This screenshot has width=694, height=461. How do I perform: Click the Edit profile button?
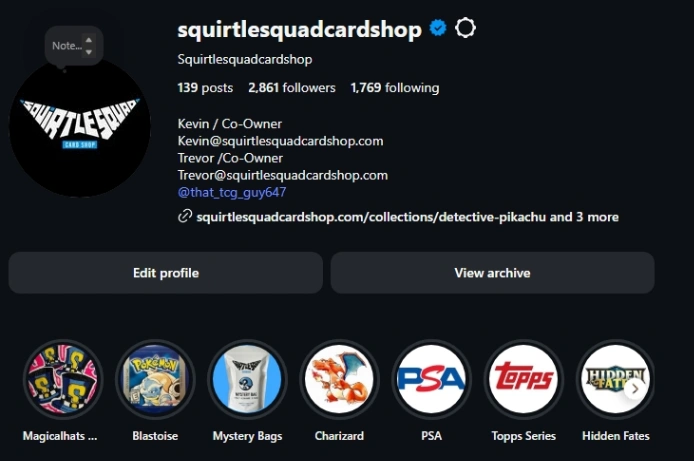coord(166,273)
